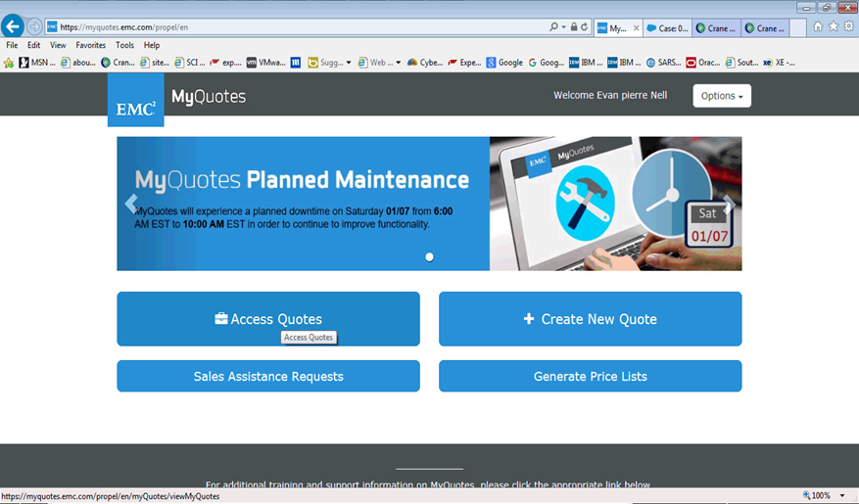
Task: Open the 'exp...' bookmark
Action: [225, 63]
